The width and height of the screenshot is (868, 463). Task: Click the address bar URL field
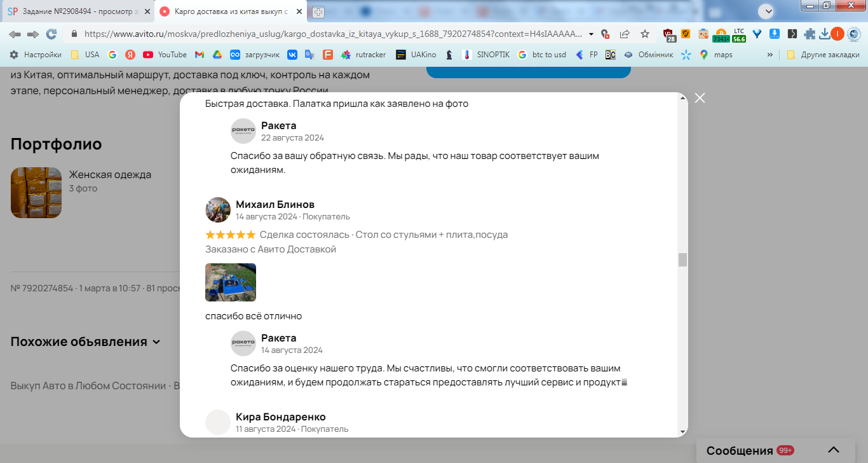pyautogui.click(x=333, y=34)
